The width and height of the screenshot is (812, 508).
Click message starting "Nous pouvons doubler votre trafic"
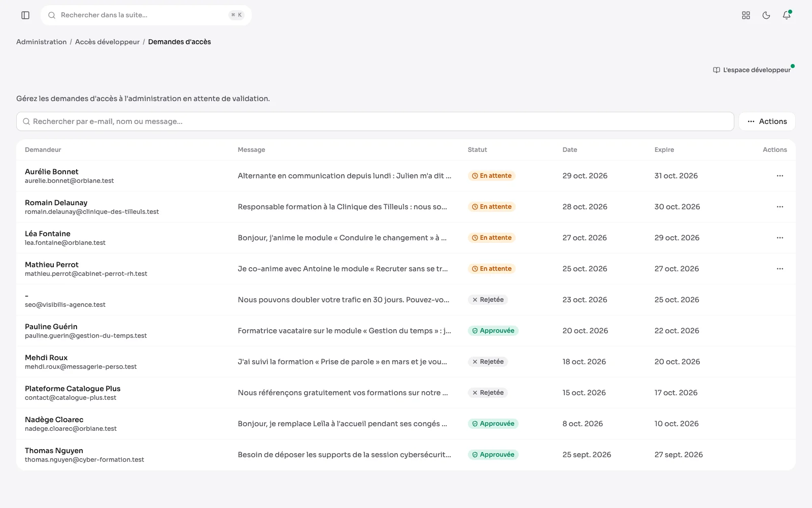(344, 300)
